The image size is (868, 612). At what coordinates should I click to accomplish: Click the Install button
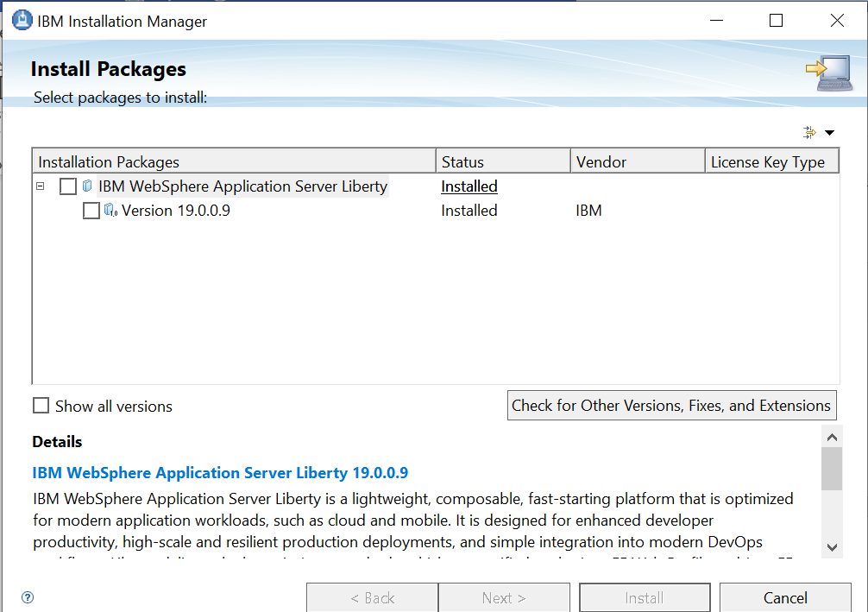(645, 597)
